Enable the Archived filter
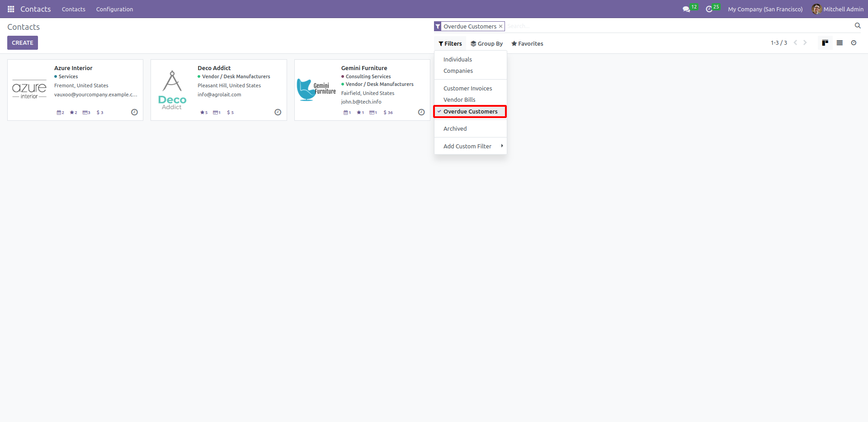The image size is (868, 422). click(470, 129)
